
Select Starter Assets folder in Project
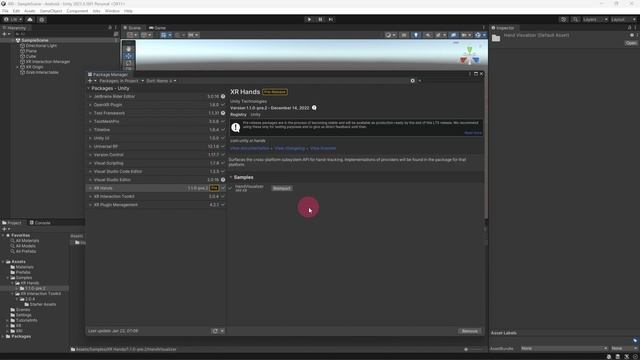click(x=40, y=304)
